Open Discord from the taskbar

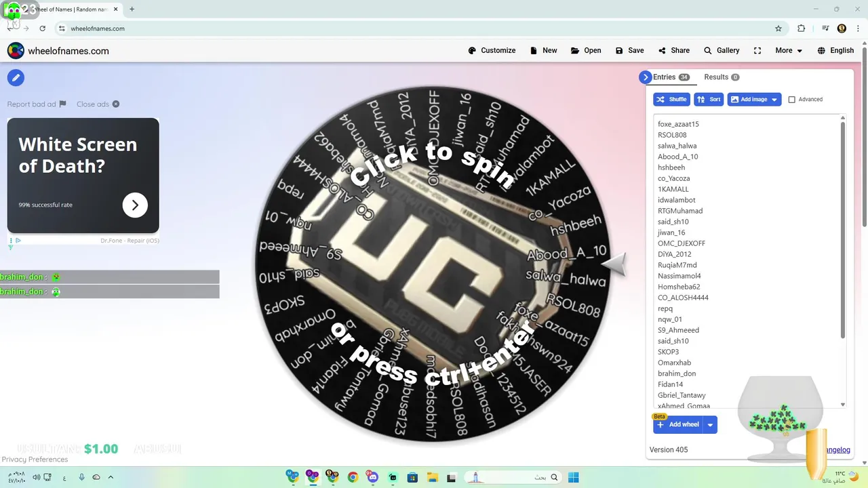[372, 477]
